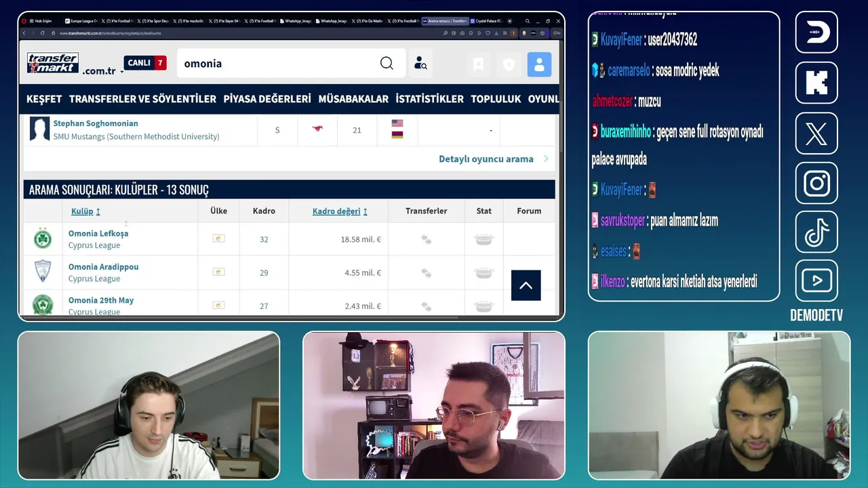Open Stephan Soghomonian's player page
This screenshot has width=868, height=488.
click(x=96, y=123)
